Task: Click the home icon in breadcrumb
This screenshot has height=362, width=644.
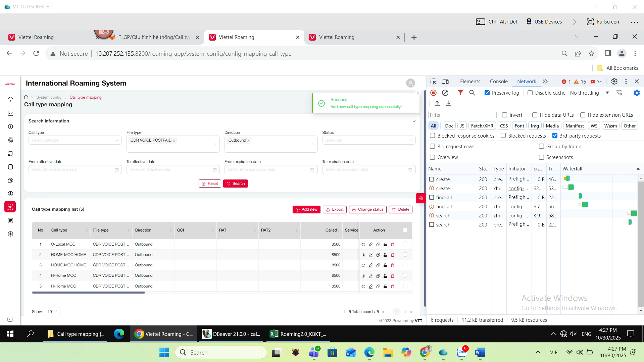Action: coord(26,97)
